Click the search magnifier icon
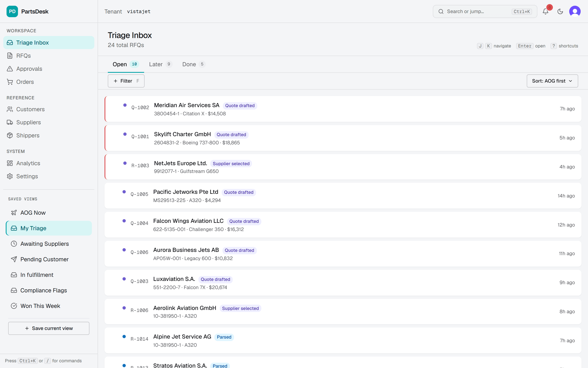This screenshot has width=588, height=368. point(441,11)
